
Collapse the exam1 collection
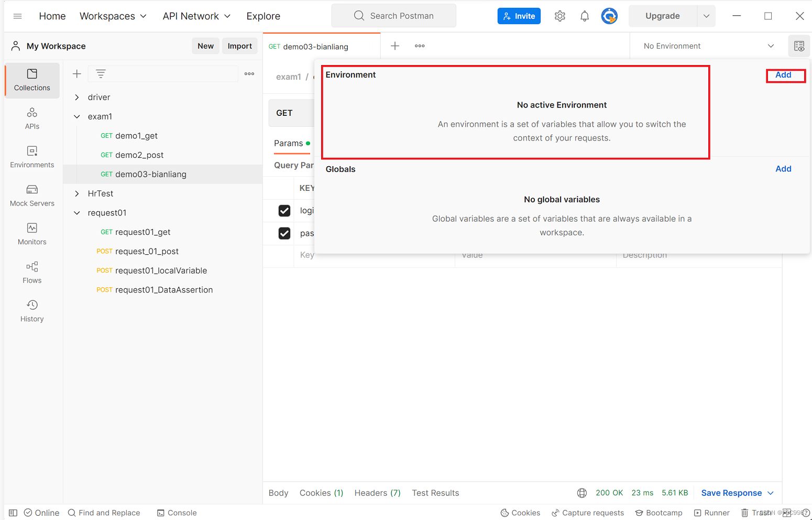[x=77, y=116]
